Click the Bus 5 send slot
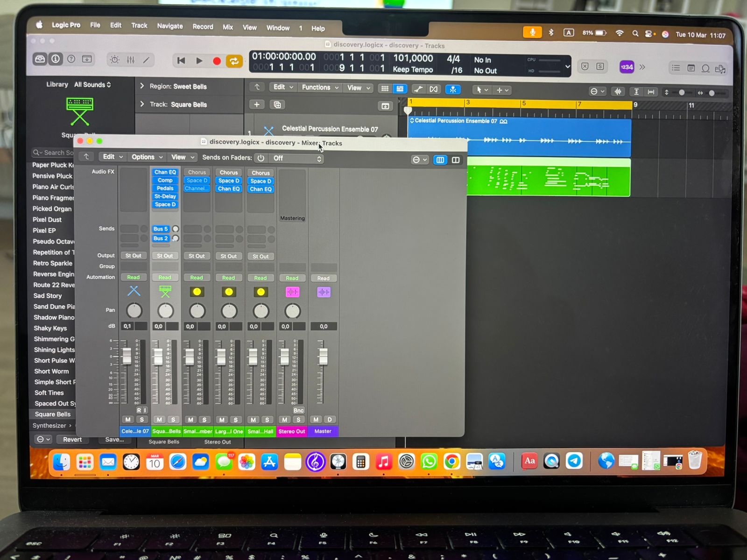Screen dimensions: 747x560 (x=161, y=229)
